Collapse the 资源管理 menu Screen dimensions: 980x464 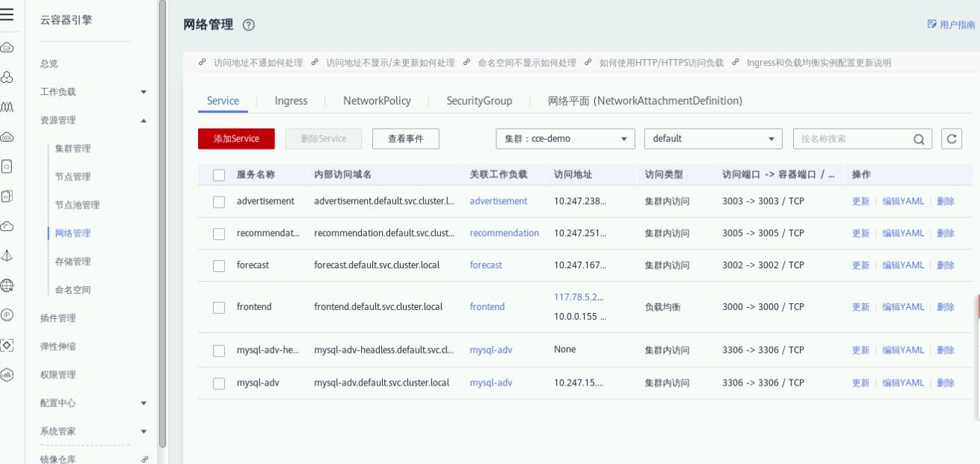(x=144, y=120)
